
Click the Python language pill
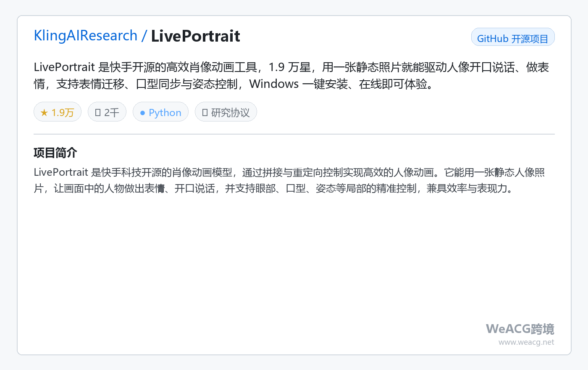[x=160, y=112]
